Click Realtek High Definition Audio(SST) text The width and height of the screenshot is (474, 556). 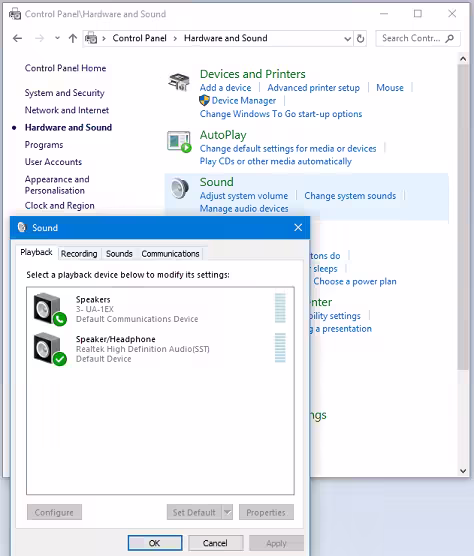[143, 349]
